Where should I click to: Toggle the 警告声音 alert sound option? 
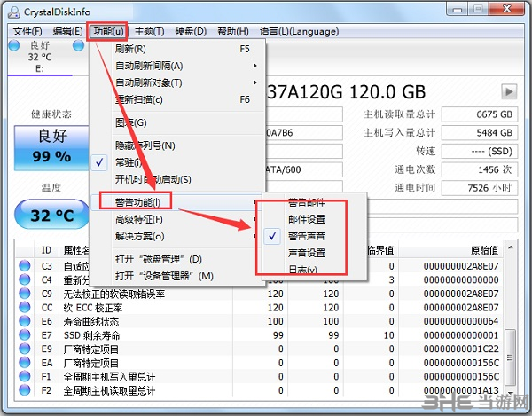(314, 236)
